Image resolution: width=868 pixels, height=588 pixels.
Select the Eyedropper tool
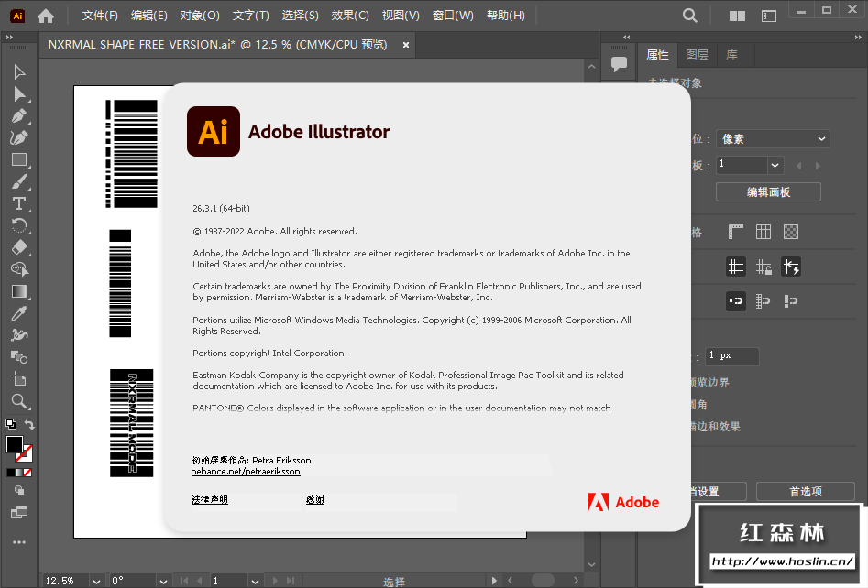(19, 313)
